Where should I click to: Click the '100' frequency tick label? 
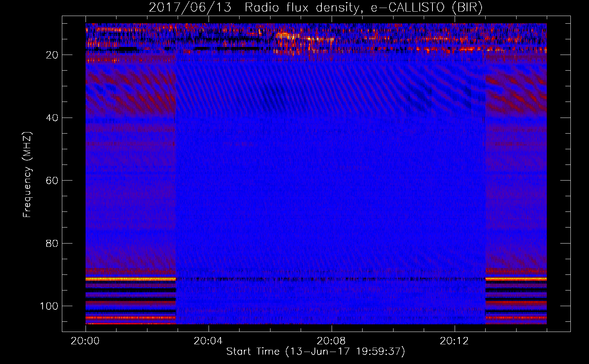49,306
